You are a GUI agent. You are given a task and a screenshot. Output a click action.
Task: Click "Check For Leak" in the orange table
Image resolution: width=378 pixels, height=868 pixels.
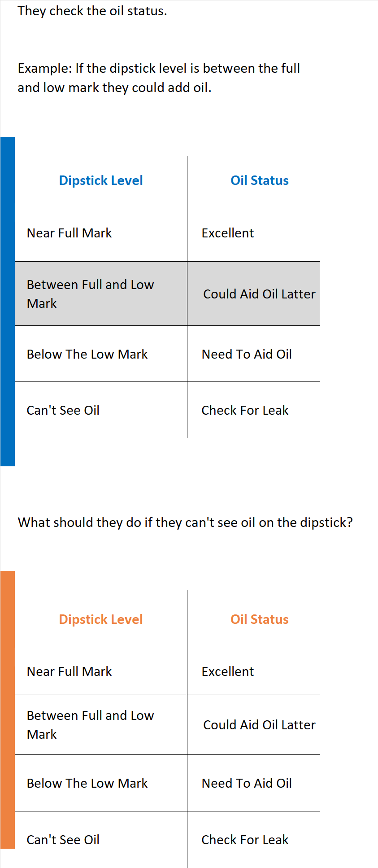(245, 840)
